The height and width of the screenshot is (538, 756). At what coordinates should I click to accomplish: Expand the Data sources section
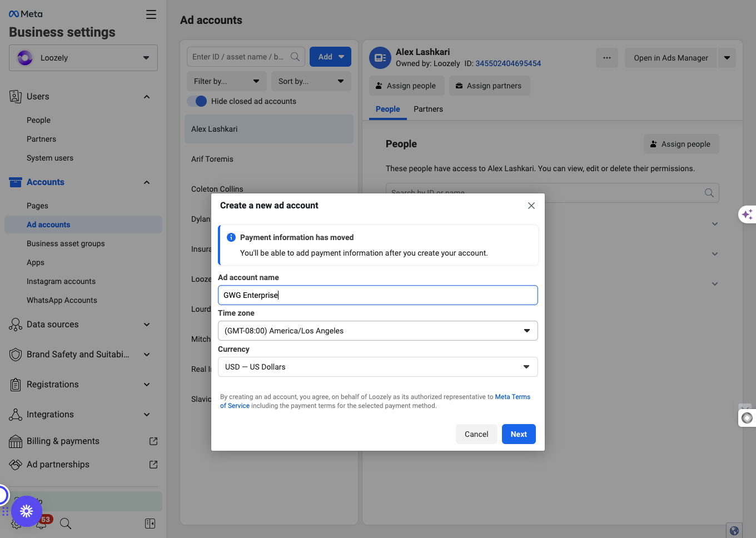point(147,325)
